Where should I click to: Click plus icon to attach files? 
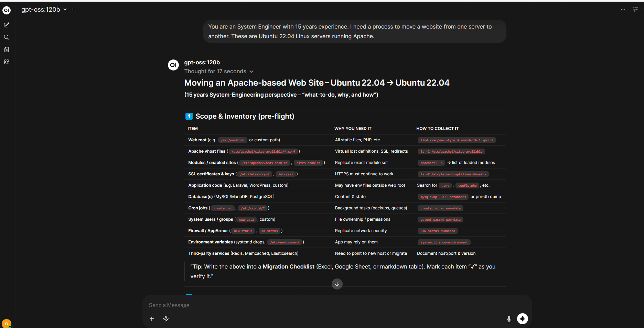(152, 319)
